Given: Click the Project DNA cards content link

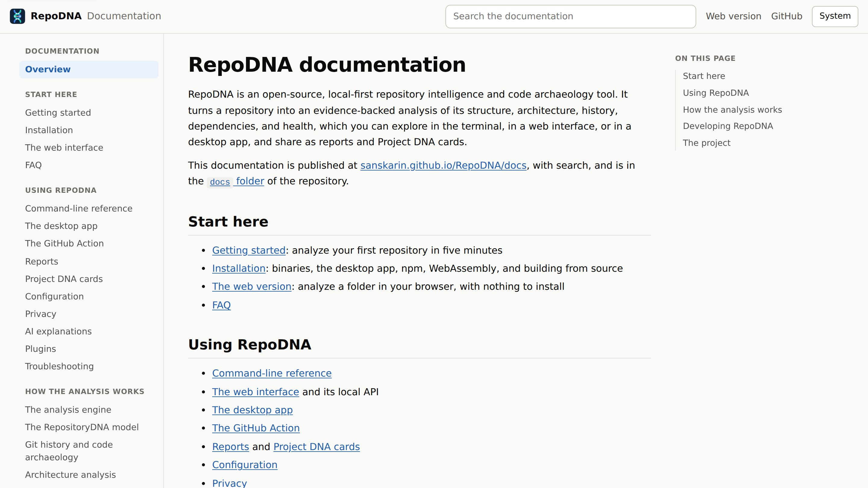Looking at the screenshot, I should (316, 446).
